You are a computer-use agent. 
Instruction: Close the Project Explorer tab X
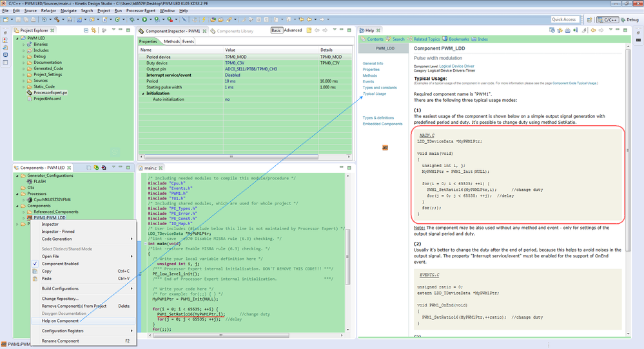(53, 30)
